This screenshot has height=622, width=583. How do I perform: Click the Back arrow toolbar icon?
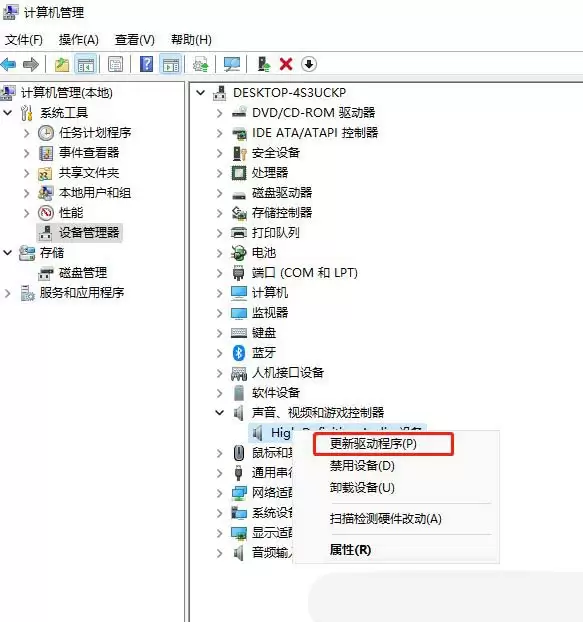[9, 64]
